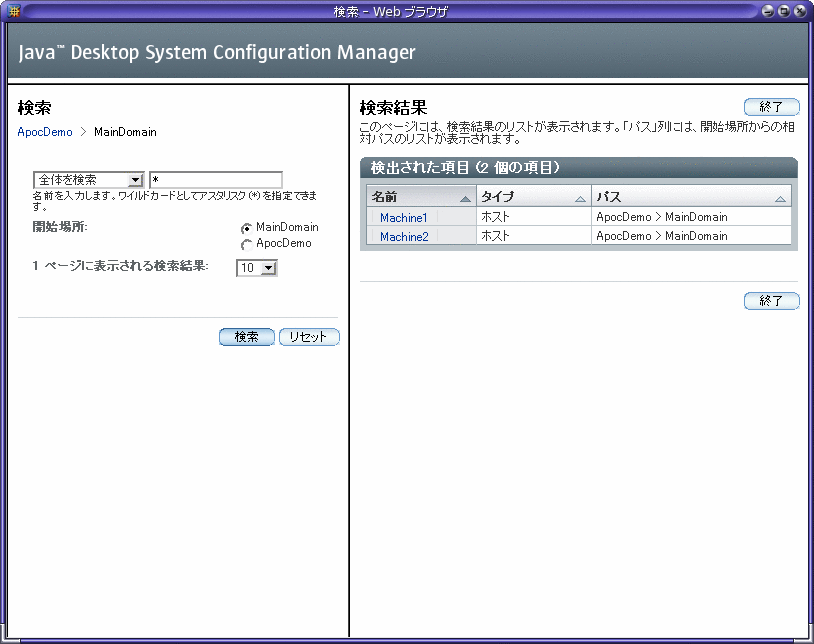The height and width of the screenshot is (644, 814).
Task: Open the Machine2 result link
Action: (x=404, y=236)
